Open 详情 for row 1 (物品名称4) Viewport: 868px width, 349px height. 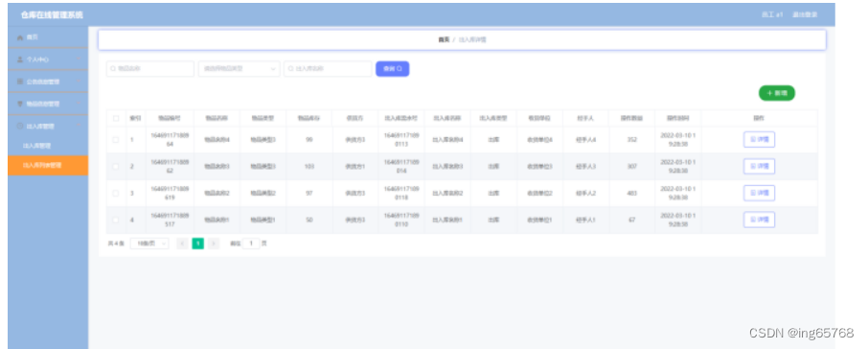point(759,140)
